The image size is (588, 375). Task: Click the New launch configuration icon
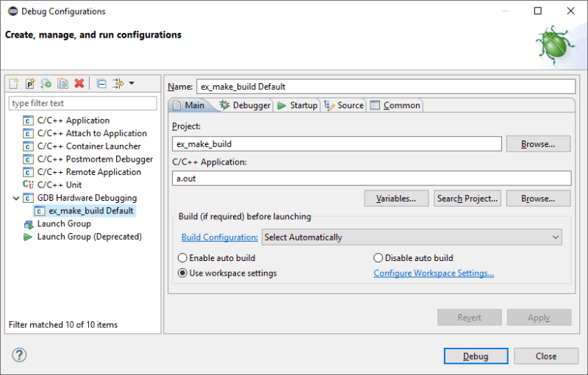click(x=14, y=84)
